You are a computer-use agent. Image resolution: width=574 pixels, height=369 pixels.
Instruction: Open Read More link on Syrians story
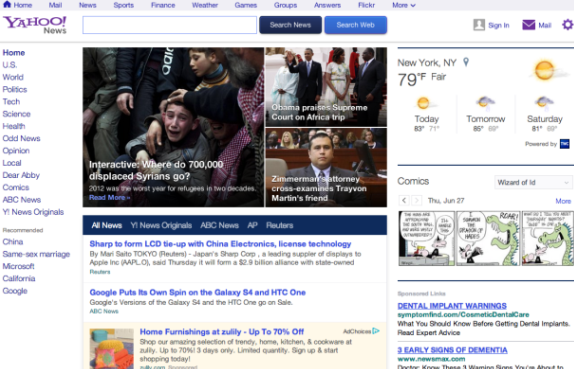point(109,198)
